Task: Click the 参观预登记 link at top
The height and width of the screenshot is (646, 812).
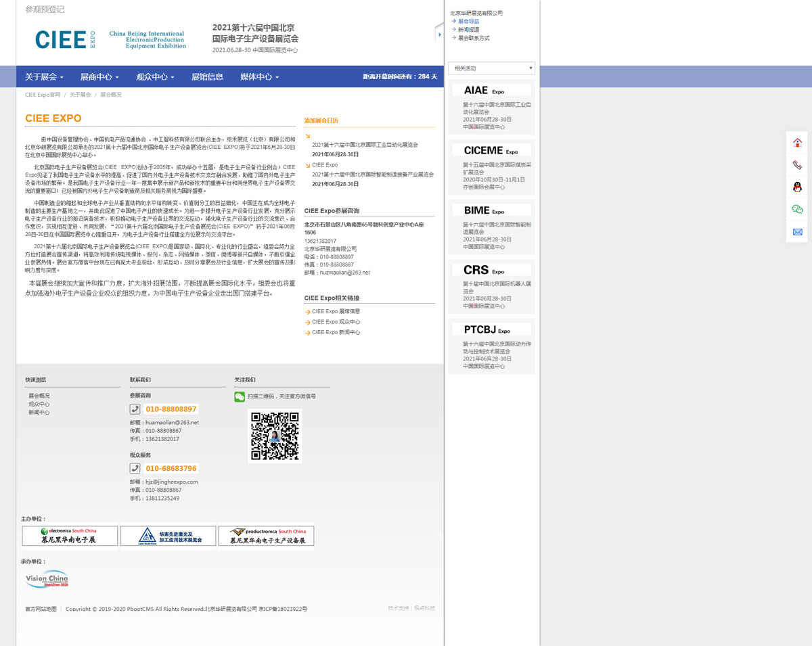Action: pos(45,9)
